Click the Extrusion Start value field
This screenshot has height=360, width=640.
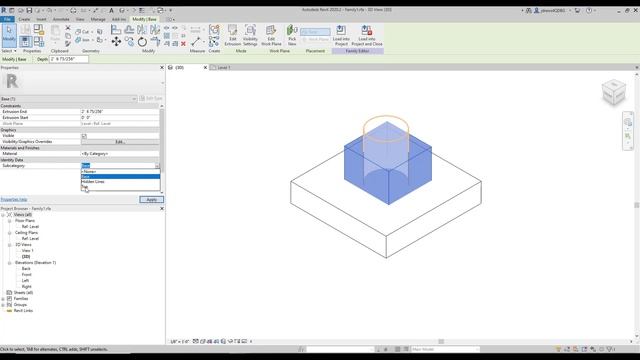[120, 118]
